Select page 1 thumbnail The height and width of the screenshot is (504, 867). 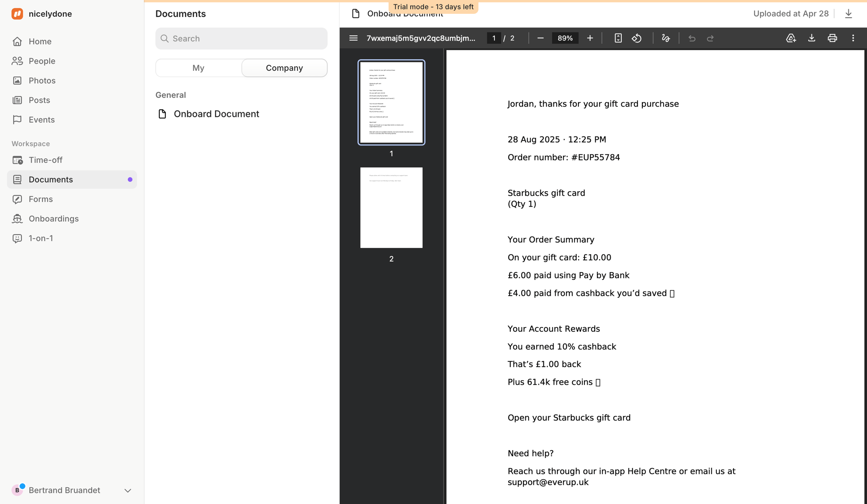click(x=391, y=102)
